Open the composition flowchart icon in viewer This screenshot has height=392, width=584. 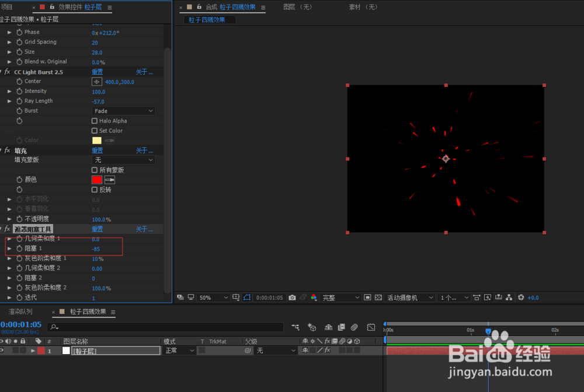(509, 297)
